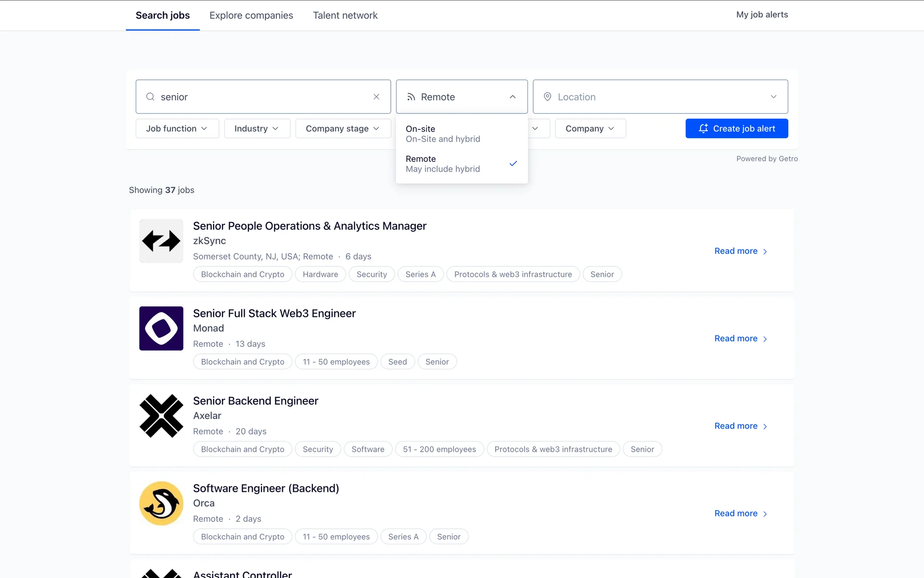Switch to Explore companies tab
Screen dimensions: 924x578
coord(251,15)
